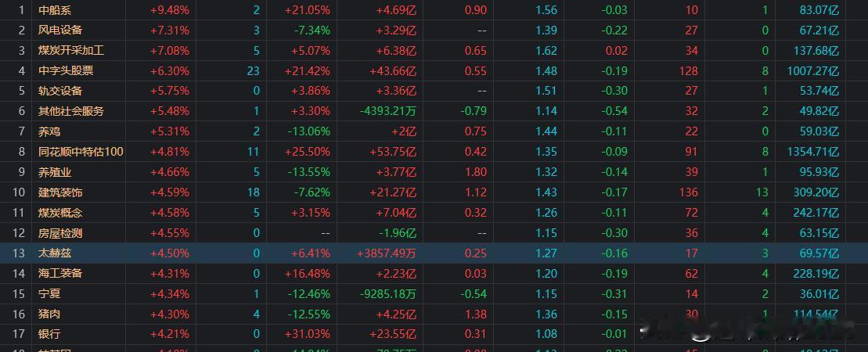
Task: Select the 13 count in 建筑装饰 row
Action: click(x=762, y=192)
